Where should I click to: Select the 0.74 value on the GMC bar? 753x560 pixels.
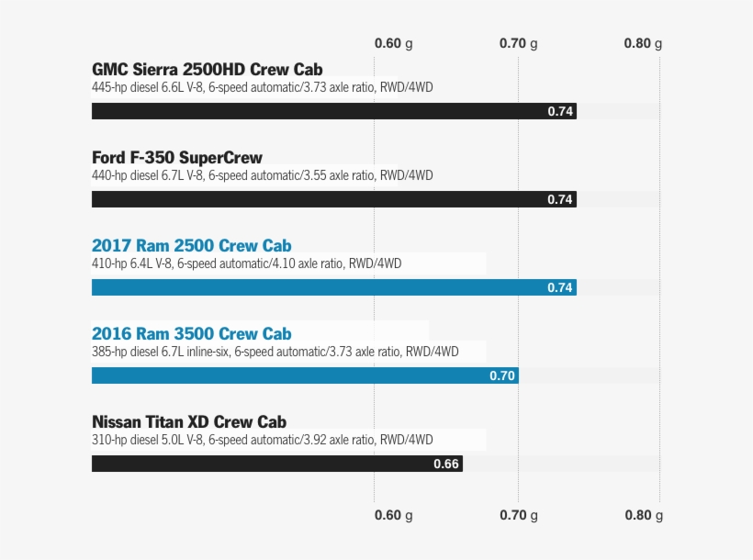[x=560, y=111]
